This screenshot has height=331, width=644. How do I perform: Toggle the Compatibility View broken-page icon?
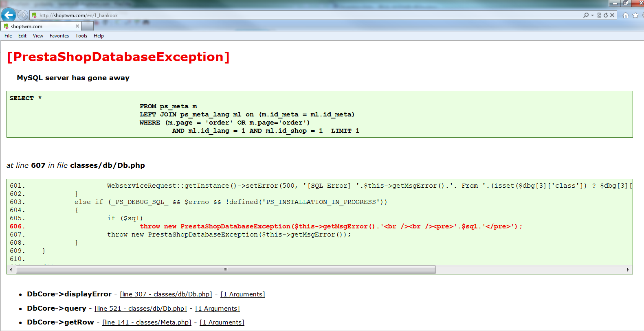click(x=599, y=15)
